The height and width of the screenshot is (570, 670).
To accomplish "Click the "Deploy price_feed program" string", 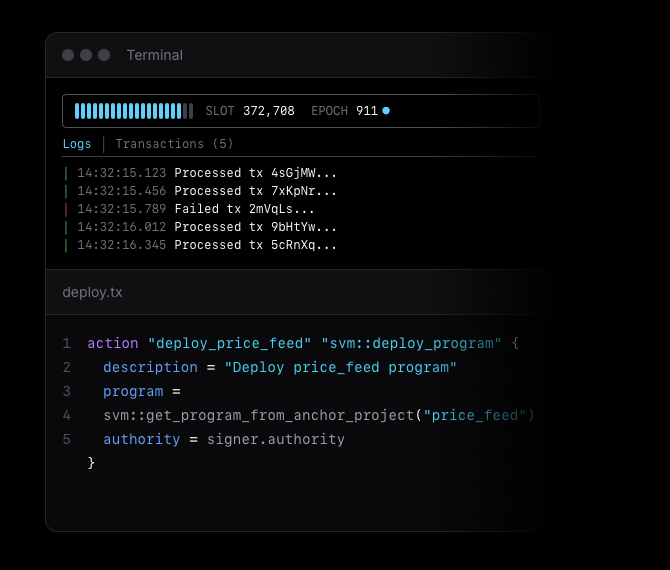I will pos(340,367).
